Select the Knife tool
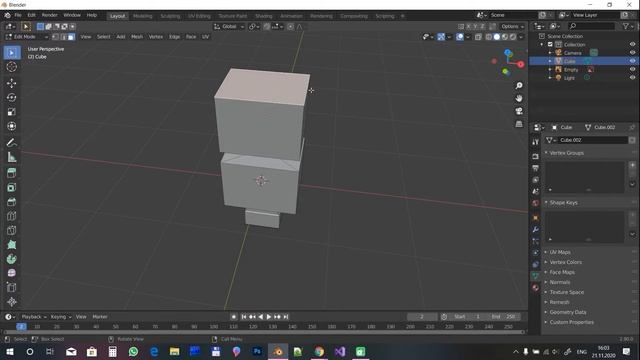This screenshot has width=640, height=360. pyautogui.click(x=11, y=231)
